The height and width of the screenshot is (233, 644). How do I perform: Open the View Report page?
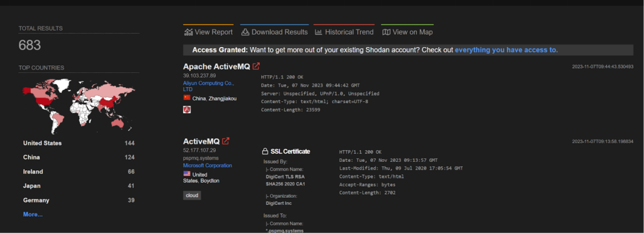click(209, 32)
